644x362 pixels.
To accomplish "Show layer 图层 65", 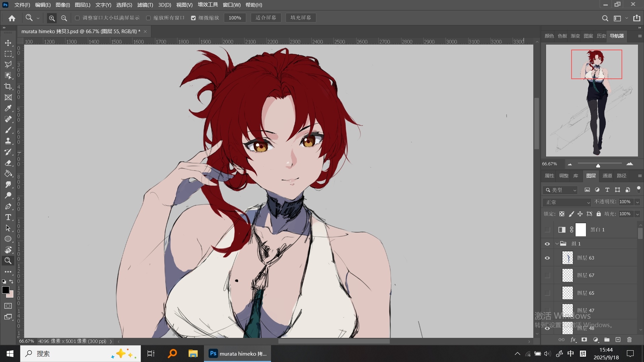I will tap(547, 293).
